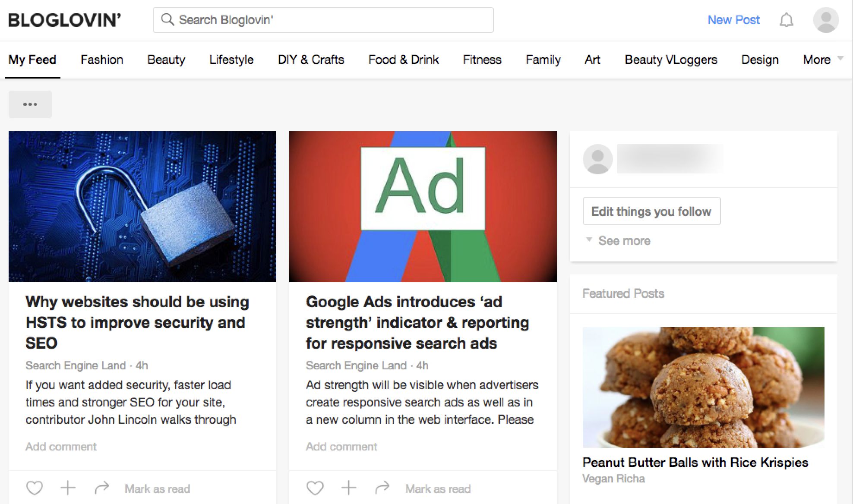Share the HSTS security post with the arrow icon

[x=102, y=488]
